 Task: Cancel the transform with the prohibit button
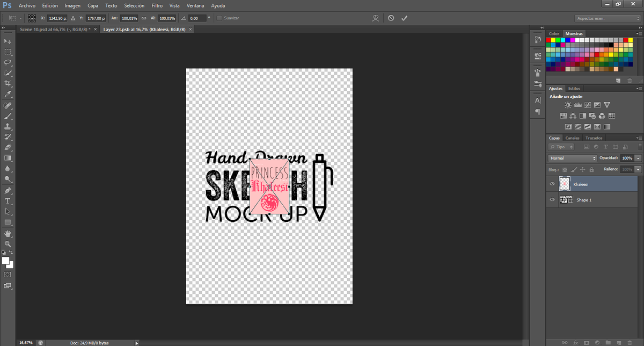(391, 18)
